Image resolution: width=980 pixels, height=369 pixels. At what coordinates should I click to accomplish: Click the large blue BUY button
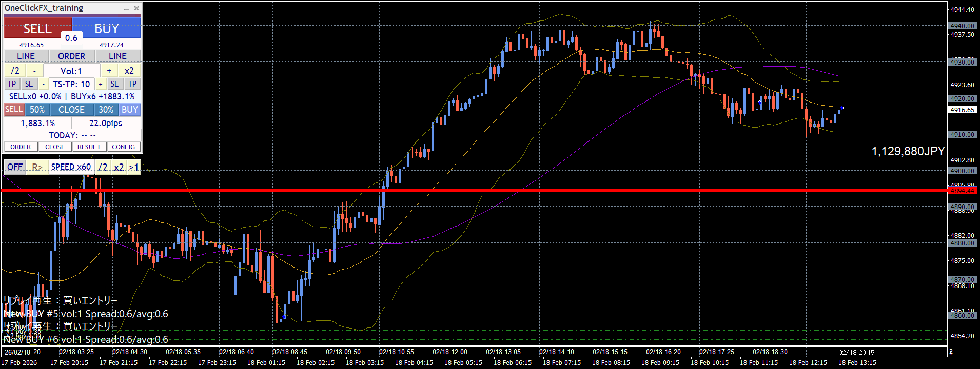pyautogui.click(x=107, y=28)
